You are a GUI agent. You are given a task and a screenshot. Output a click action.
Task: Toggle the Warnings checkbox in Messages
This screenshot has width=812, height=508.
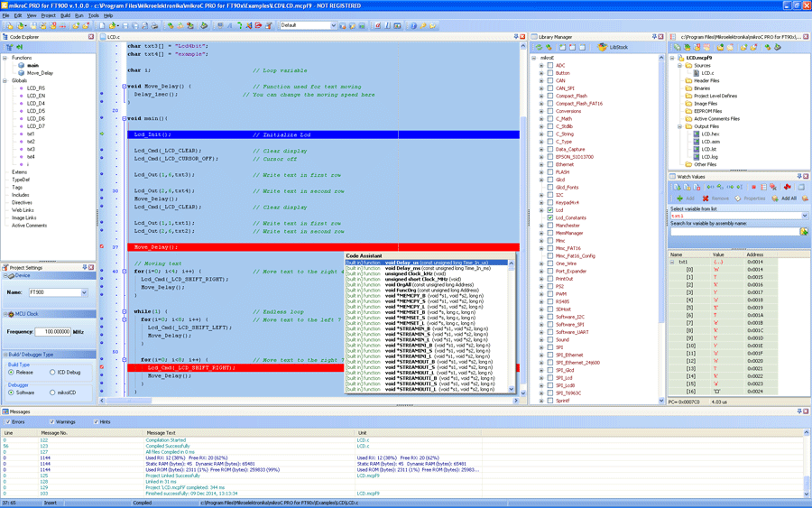(x=51, y=422)
